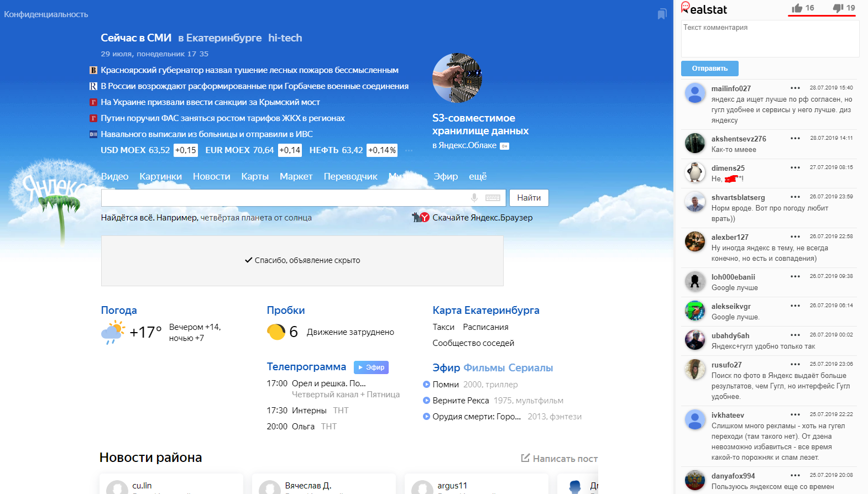Viewport: 868px width, 494px height.
Task: Click play icon next to Помни
Action: [426, 384]
